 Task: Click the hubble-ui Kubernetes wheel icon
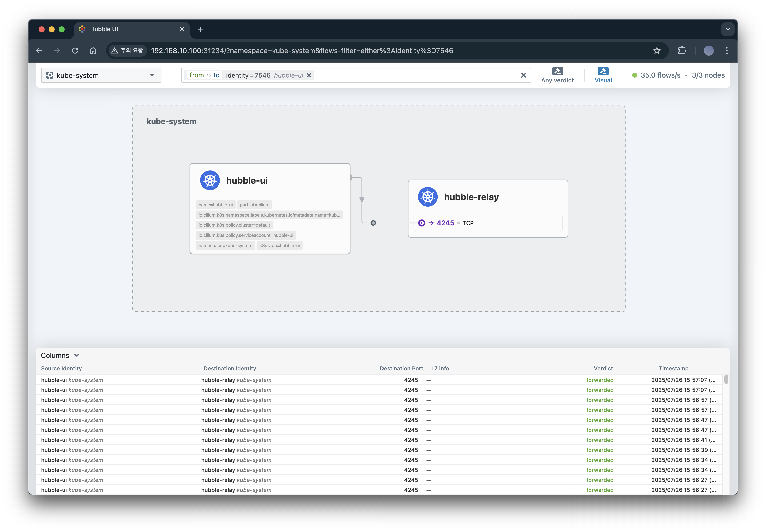[x=210, y=180]
